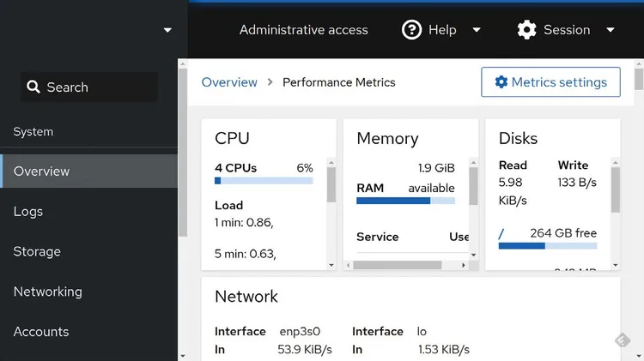Open the Session dropdown arrow

[611, 30]
